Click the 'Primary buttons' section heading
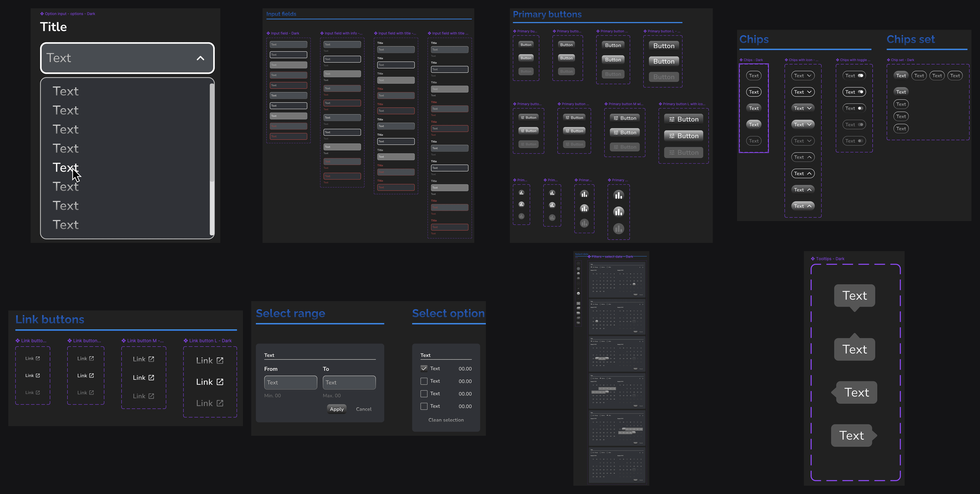 point(547,14)
